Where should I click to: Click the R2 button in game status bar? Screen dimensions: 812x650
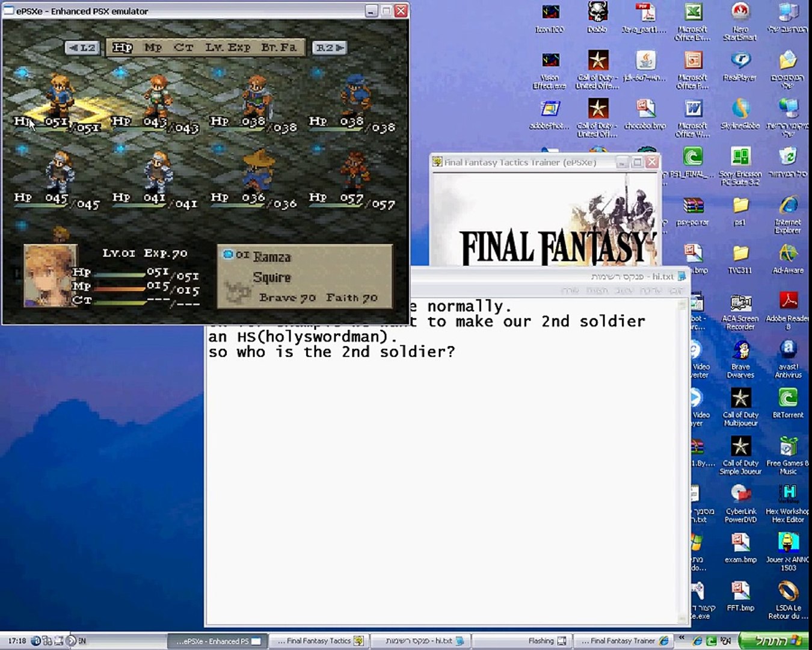[329, 48]
